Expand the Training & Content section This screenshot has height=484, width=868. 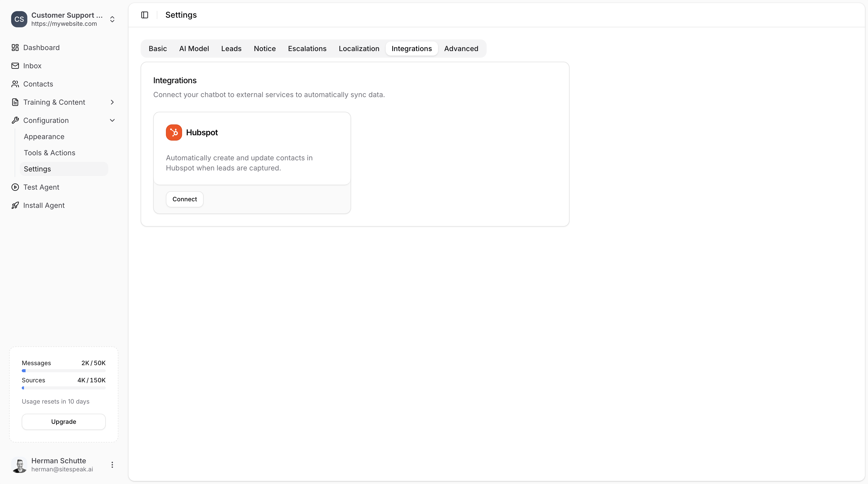click(112, 102)
